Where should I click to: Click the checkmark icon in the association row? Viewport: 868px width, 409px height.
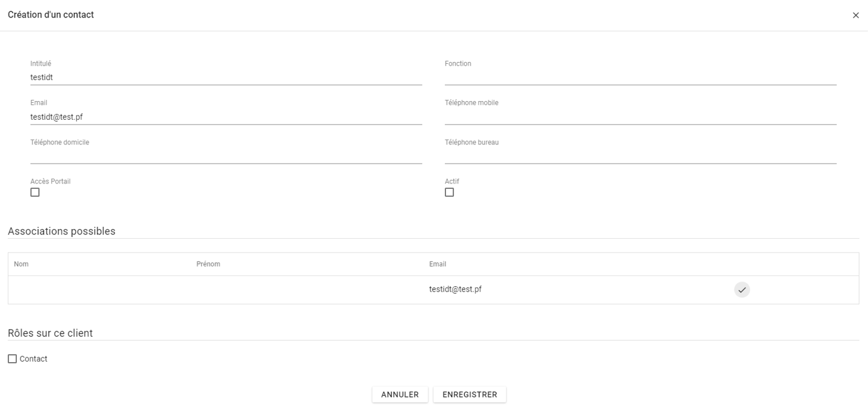coord(742,290)
